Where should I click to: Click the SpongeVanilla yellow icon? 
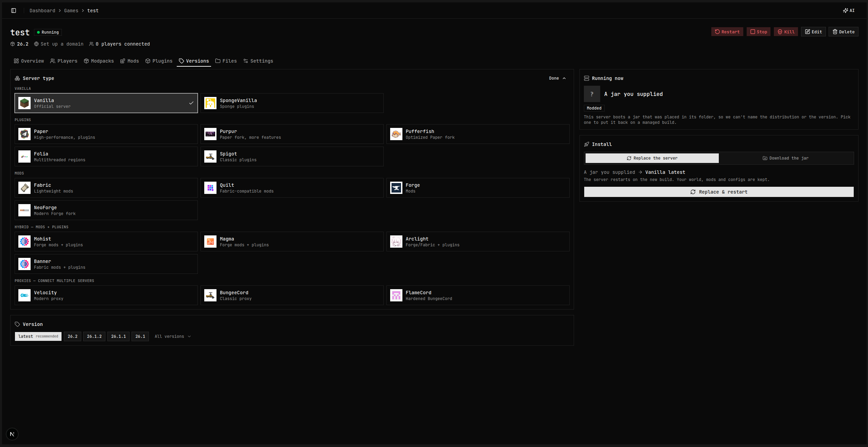210,103
